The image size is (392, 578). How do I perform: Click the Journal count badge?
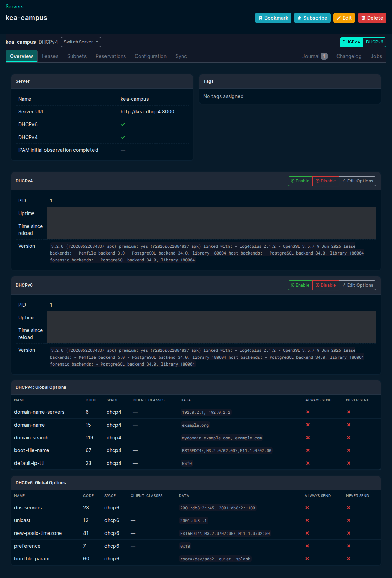[324, 56]
